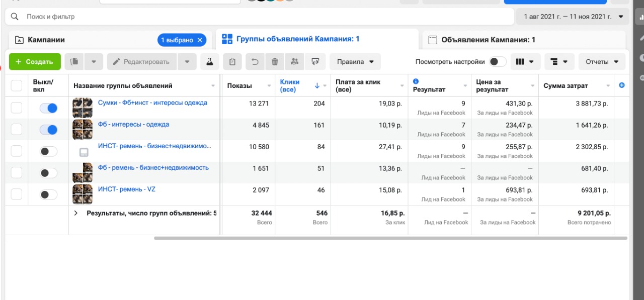Image resolution: width=644 pixels, height=300 pixels.
Task: Open ИНСТ- ремень - VZ link
Action: coord(127,189)
